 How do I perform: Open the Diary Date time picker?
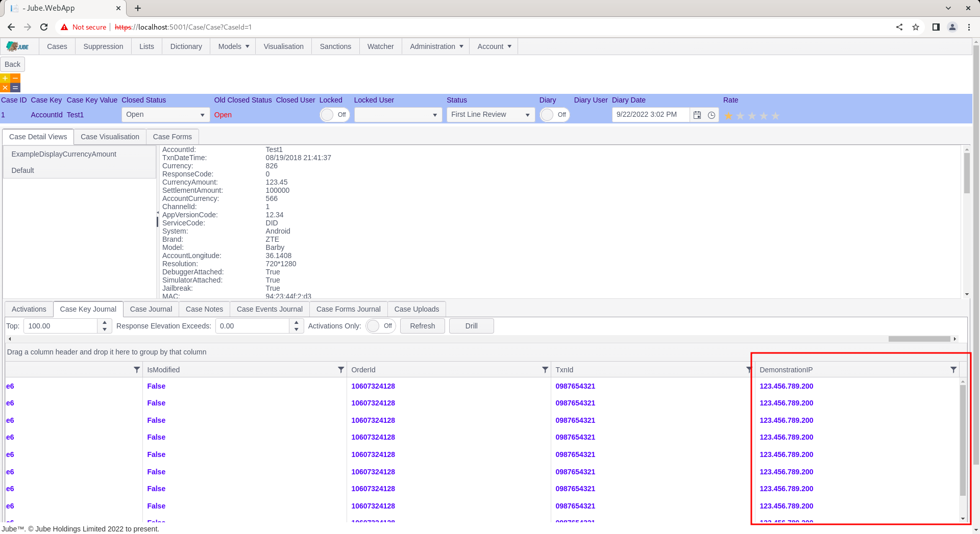(x=712, y=115)
